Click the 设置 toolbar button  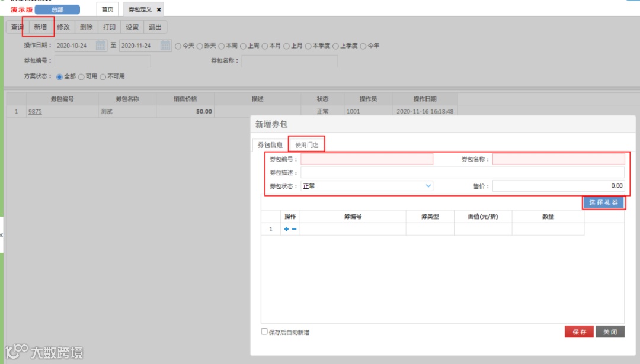click(x=131, y=27)
